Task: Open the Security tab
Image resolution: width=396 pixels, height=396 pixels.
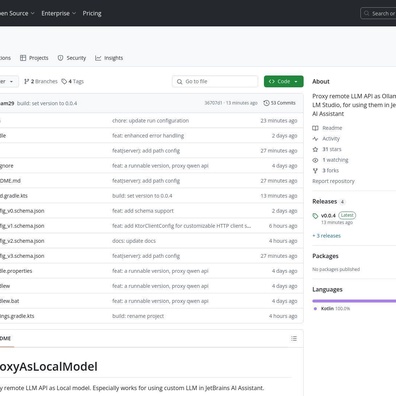Action: [72, 58]
